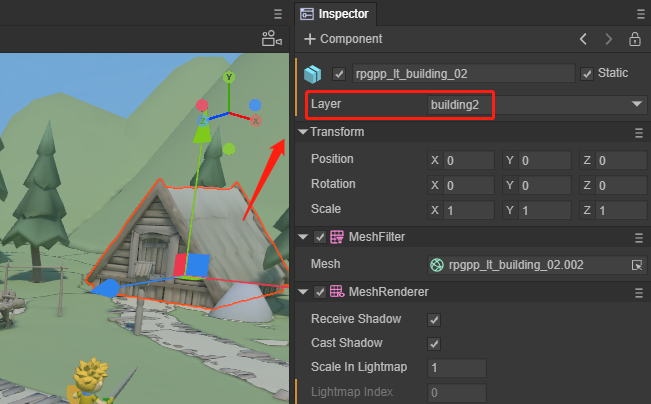
Task: Collapse the Transform section
Action: coord(303,133)
